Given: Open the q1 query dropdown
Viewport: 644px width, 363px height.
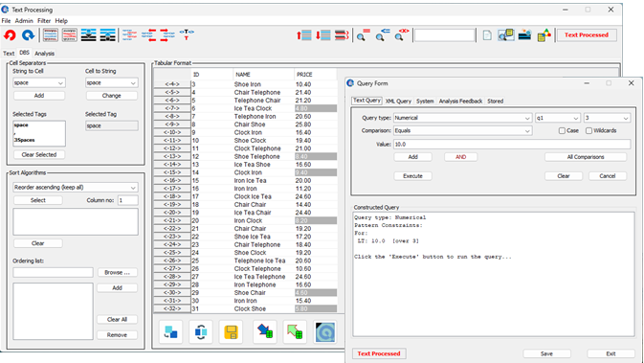Looking at the screenshot, I should coord(557,118).
